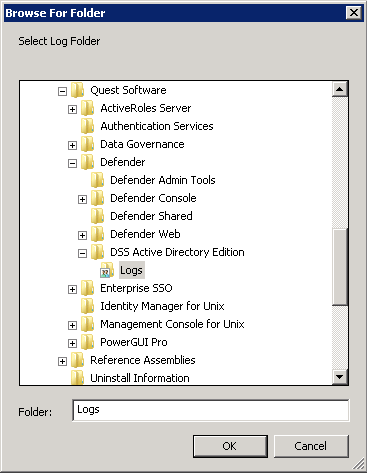The height and width of the screenshot is (473, 367).
Task: Select the 'Defender Shared' label
Action: tap(151, 216)
